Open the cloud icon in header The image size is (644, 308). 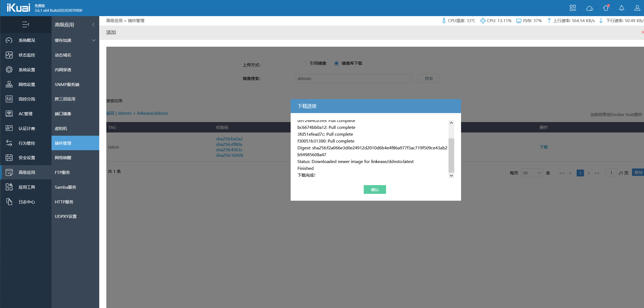click(589, 8)
